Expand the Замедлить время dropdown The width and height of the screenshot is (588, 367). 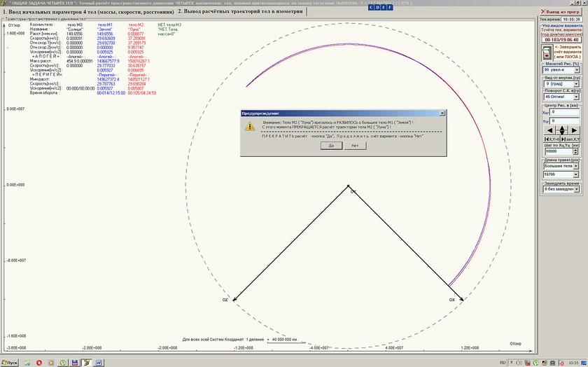(577, 188)
